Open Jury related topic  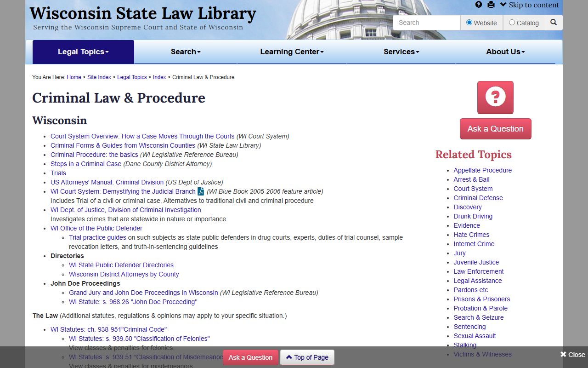pos(460,253)
